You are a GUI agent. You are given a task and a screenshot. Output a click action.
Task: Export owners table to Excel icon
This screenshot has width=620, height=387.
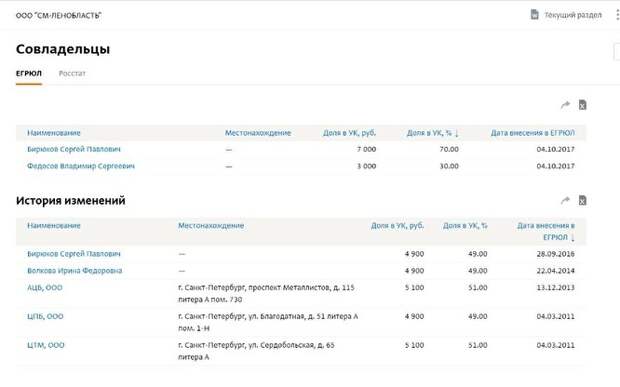(x=582, y=105)
